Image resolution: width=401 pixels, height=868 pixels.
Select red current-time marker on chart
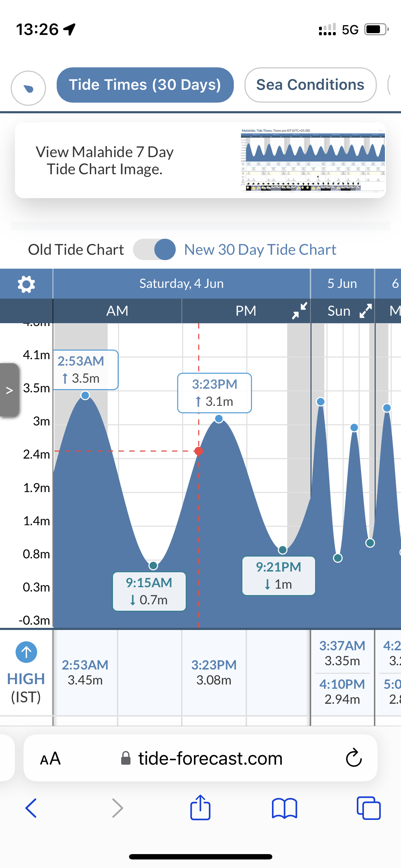(199, 451)
